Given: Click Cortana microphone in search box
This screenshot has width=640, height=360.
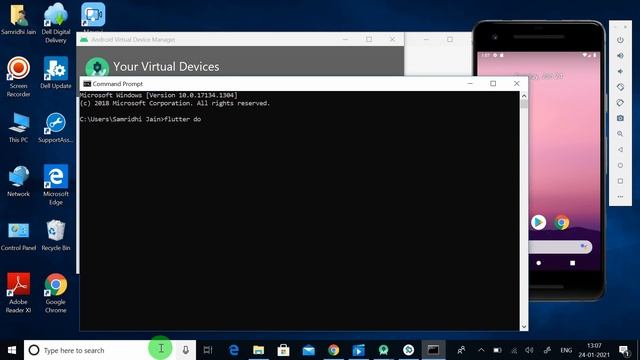Looking at the screenshot, I should pos(186,350).
